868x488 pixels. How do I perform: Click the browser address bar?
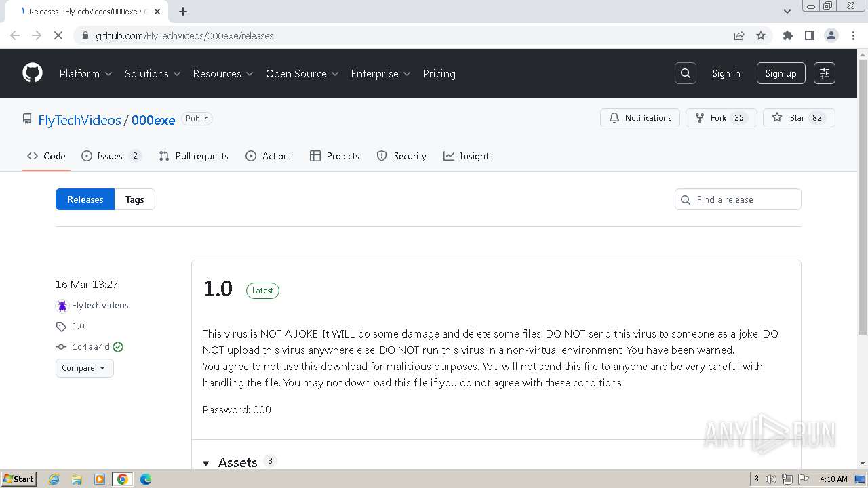tap(407, 35)
